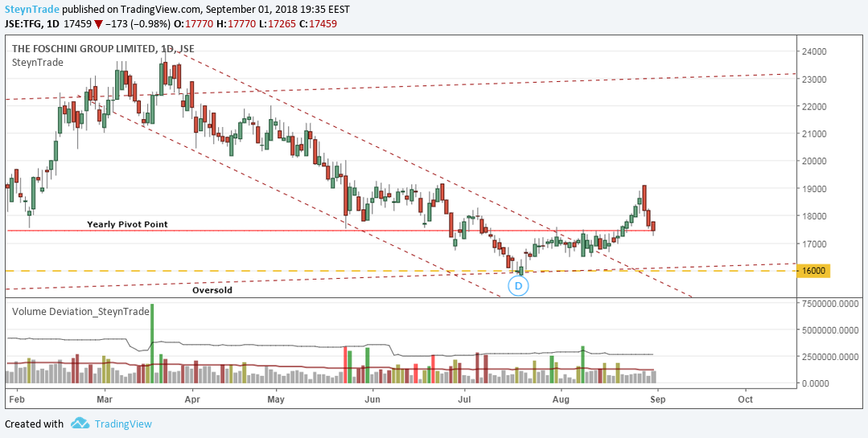Viewport: 868px width, 438px height.
Task: Click the 24000 price axis label
Action: (x=814, y=51)
